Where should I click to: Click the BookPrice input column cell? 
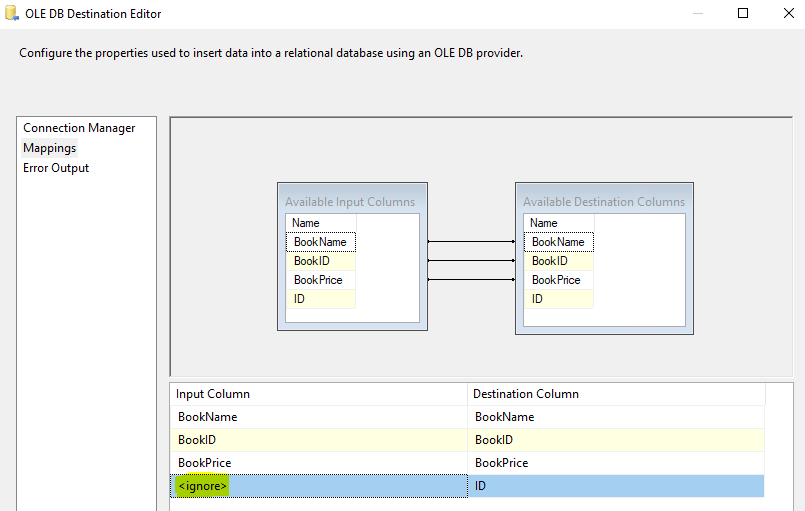(318, 463)
